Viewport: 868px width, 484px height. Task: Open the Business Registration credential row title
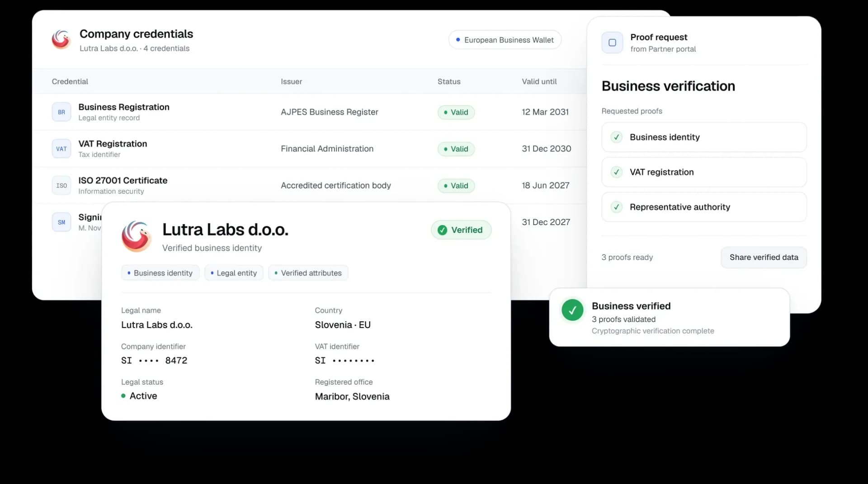tap(124, 107)
